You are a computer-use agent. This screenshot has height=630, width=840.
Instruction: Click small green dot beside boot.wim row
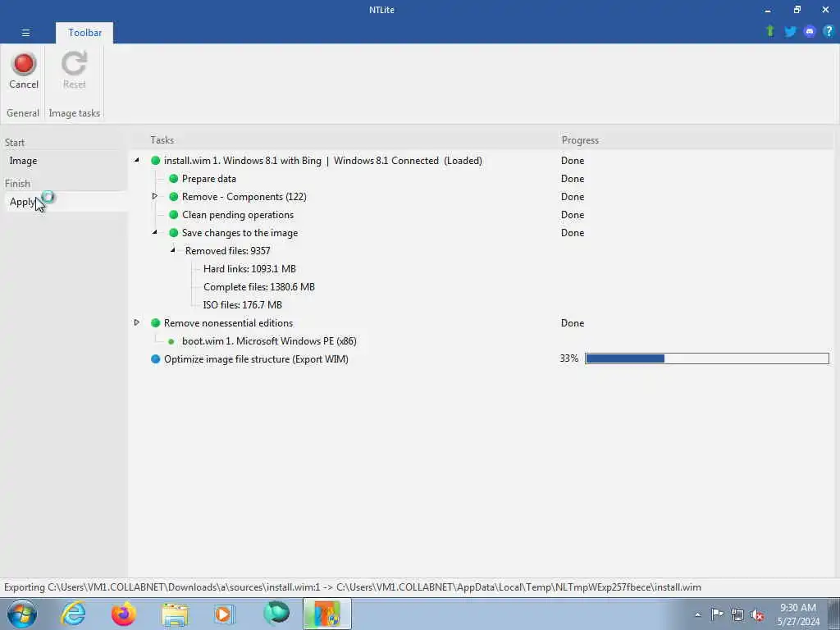171,341
